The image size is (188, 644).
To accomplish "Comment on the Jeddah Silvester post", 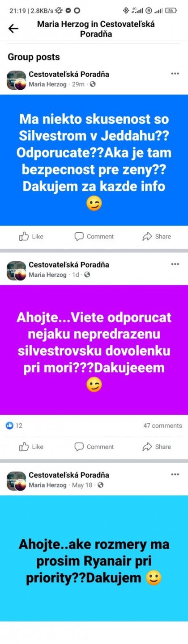I will [94, 236].
